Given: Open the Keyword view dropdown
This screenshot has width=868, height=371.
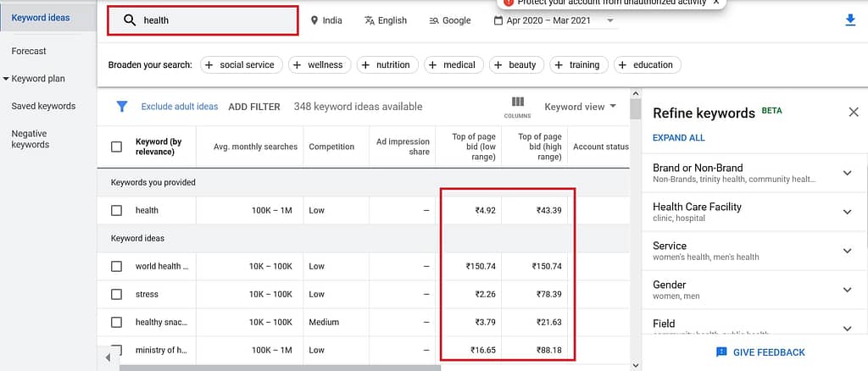Looking at the screenshot, I should coord(580,107).
